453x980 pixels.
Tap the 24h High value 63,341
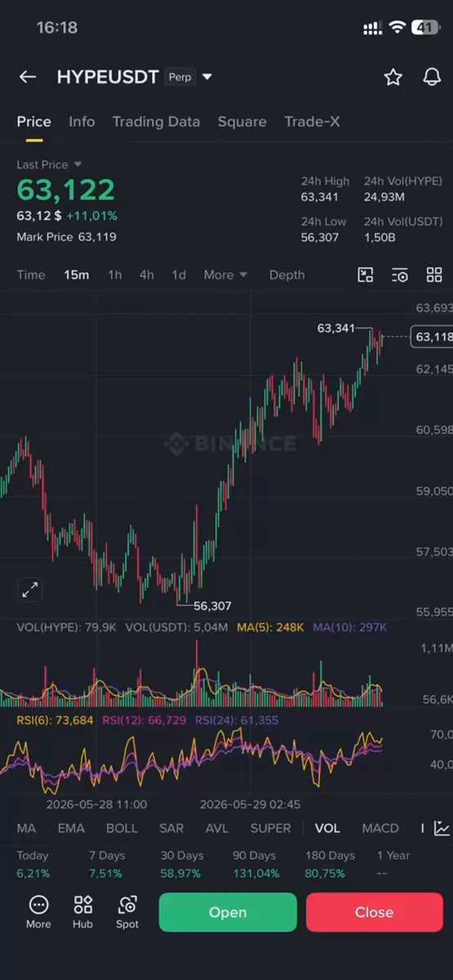(318, 197)
